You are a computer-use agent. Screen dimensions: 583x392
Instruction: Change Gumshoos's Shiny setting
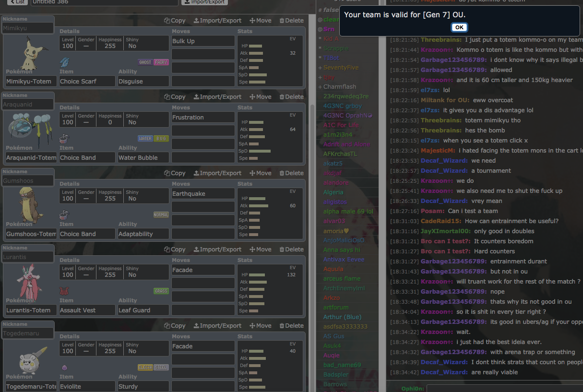[132, 196]
